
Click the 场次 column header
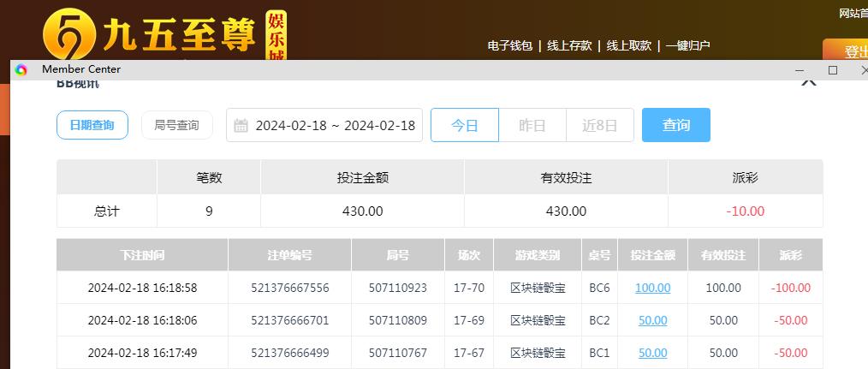[x=469, y=255]
